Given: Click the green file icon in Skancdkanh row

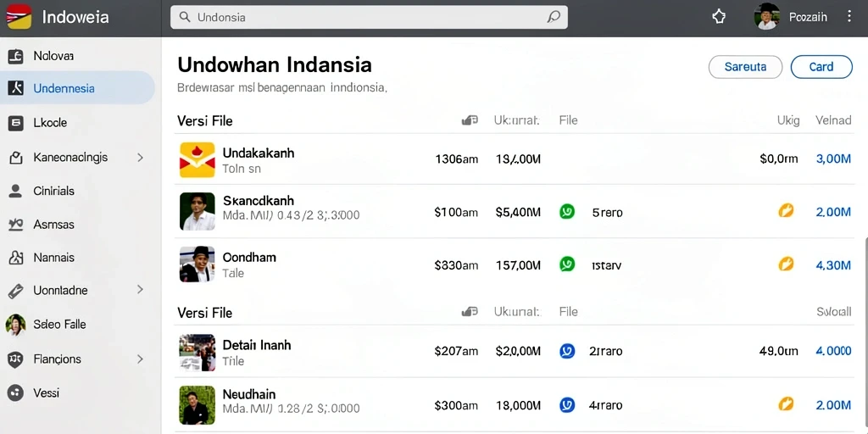Looking at the screenshot, I should (x=567, y=211).
